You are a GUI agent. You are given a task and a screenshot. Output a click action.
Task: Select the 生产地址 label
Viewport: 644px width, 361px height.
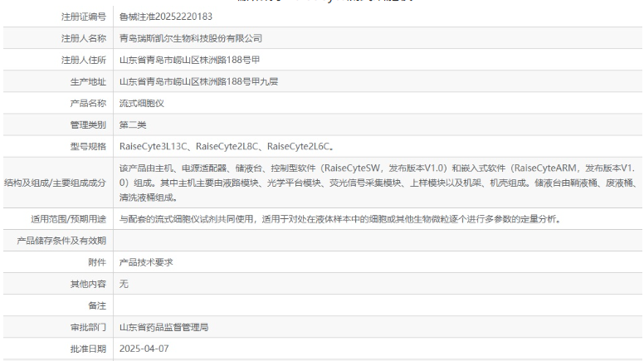88,82
